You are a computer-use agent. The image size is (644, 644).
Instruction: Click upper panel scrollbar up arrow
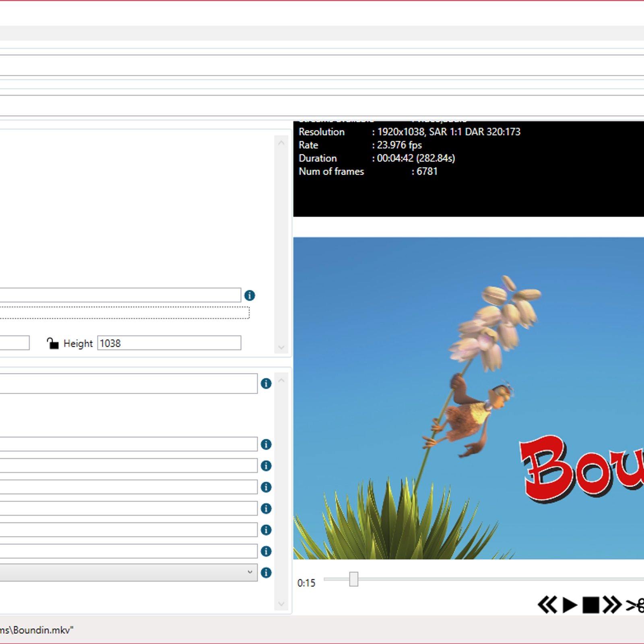tap(281, 143)
